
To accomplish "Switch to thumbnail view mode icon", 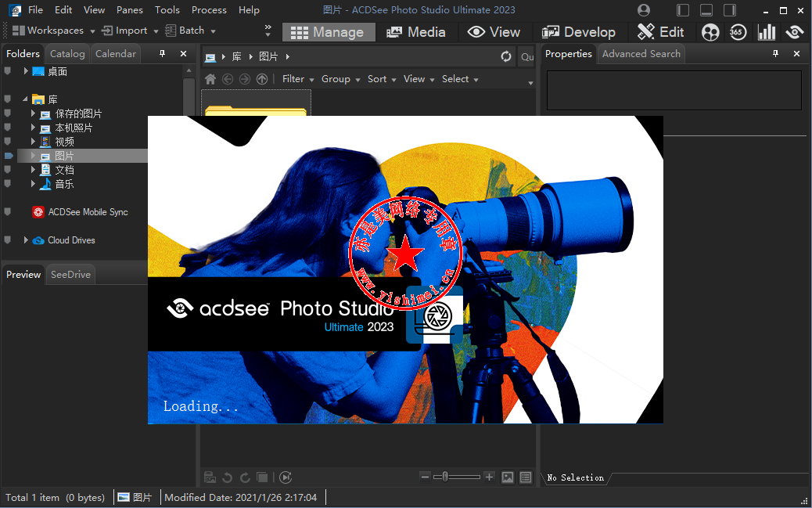I will click(x=508, y=477).
